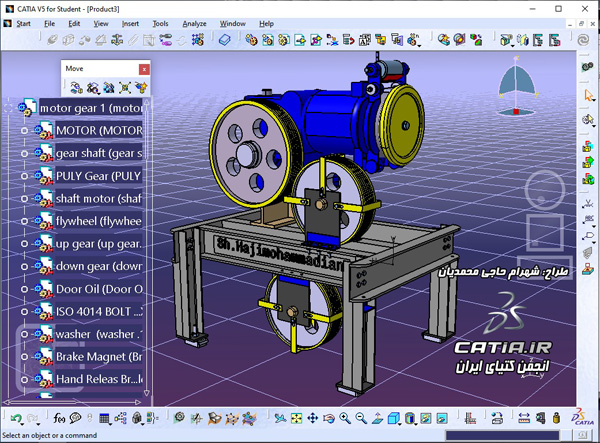This screenshot has width=600, height=443.
Task: Open the File menu
Action: (x=49, y=24)
